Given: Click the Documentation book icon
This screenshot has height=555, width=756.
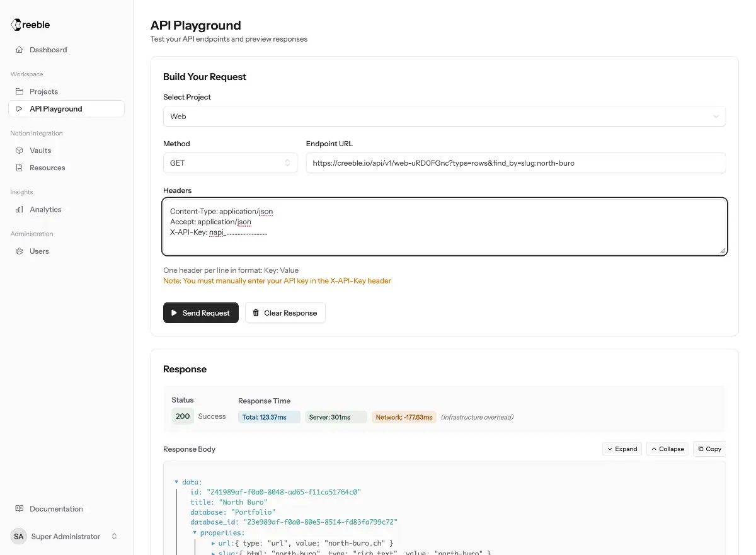Looking at the screenshot, I should (x=20, y=509).
